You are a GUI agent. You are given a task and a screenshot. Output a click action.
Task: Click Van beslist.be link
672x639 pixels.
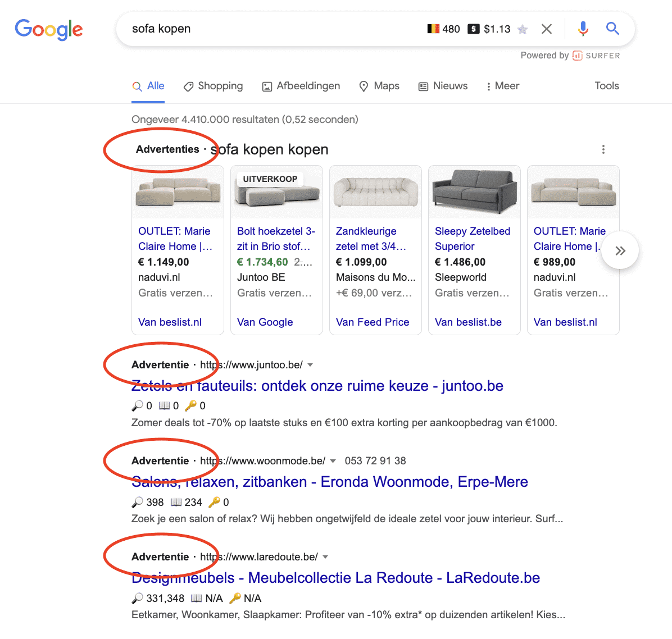[468, 322]
